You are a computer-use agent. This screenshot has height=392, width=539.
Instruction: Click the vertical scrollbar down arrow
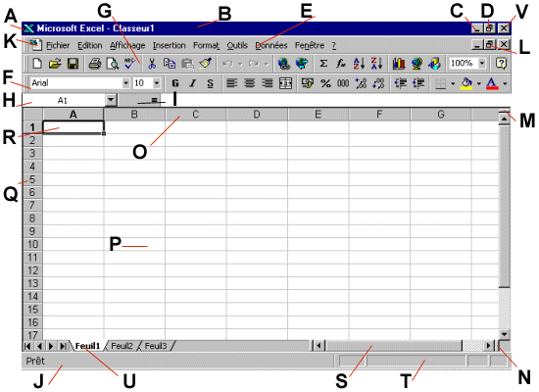pos(505,334)
